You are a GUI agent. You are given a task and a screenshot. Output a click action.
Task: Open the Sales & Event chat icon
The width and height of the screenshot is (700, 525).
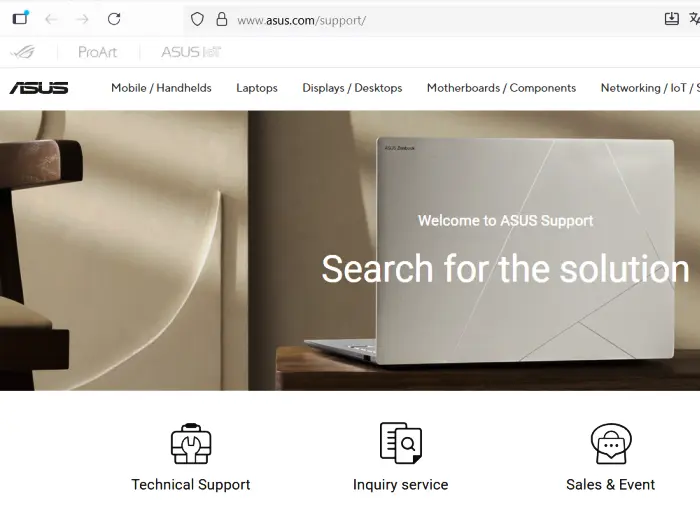pyautogui.click(x=611, y=444)
